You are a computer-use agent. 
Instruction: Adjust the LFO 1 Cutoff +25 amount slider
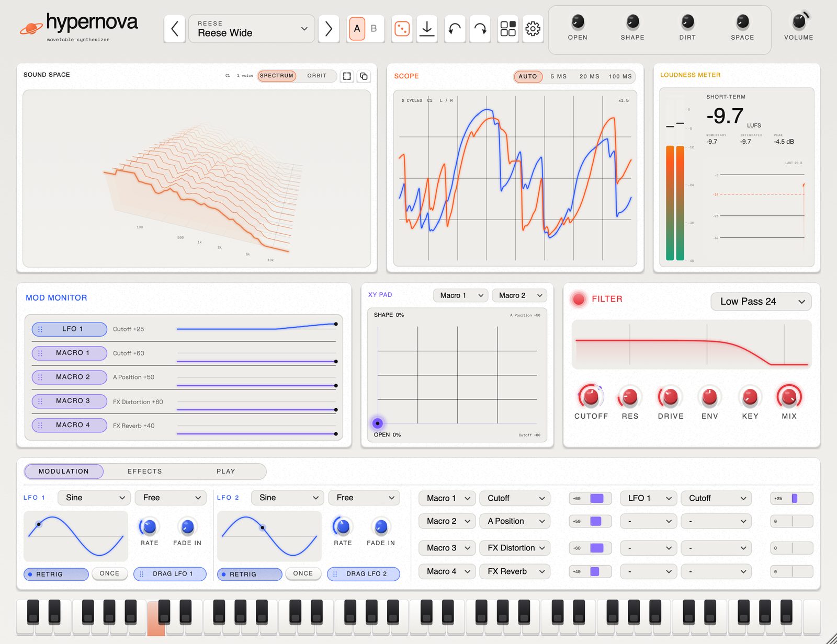point(792,498)
